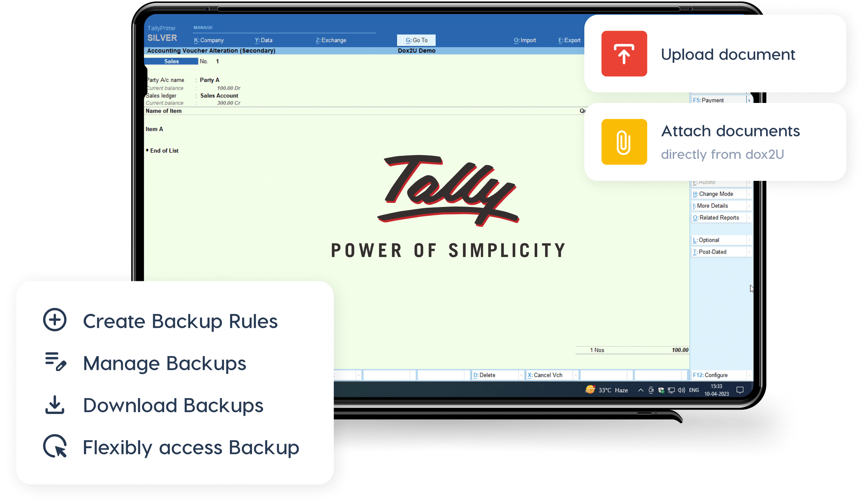This screenshot has height=504, width=864.
Task: Click the network computer tray icon
Action: tap(671, 390)
